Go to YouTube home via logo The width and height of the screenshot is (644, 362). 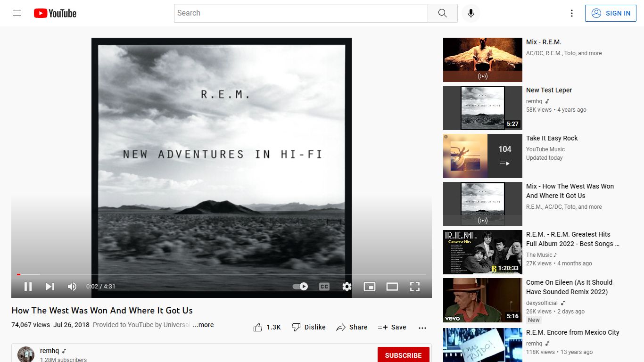[x=55, y=13]
